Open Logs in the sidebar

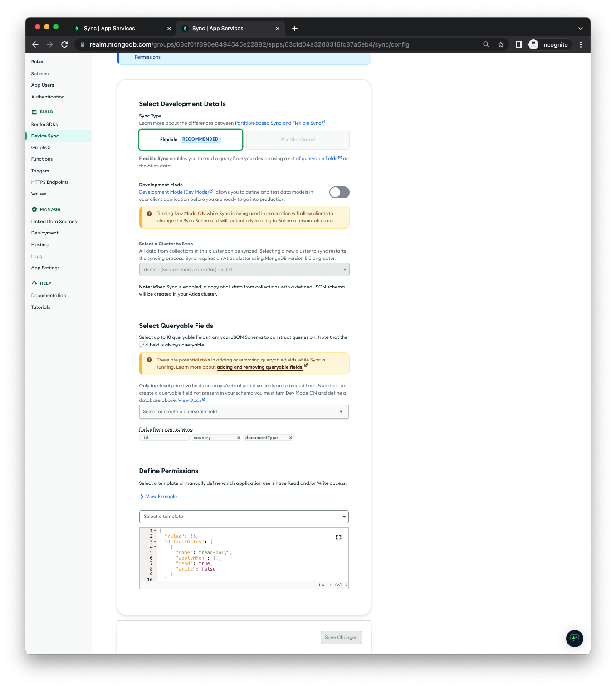point(36,257)
